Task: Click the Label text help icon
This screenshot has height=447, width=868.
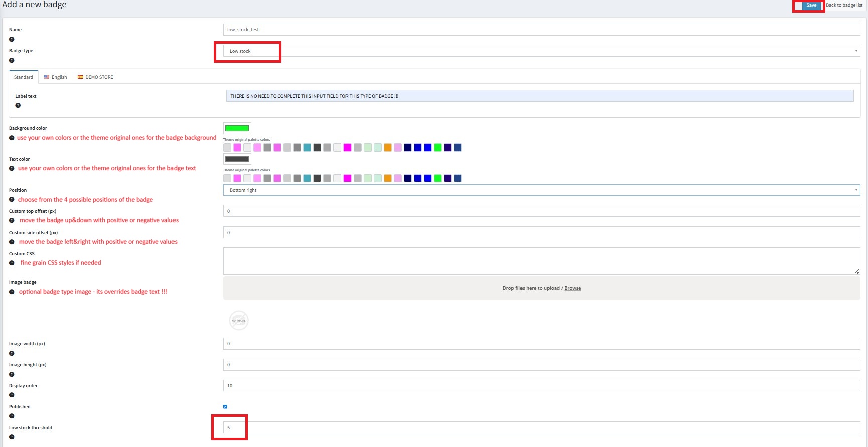Action: tap(18, 105)
